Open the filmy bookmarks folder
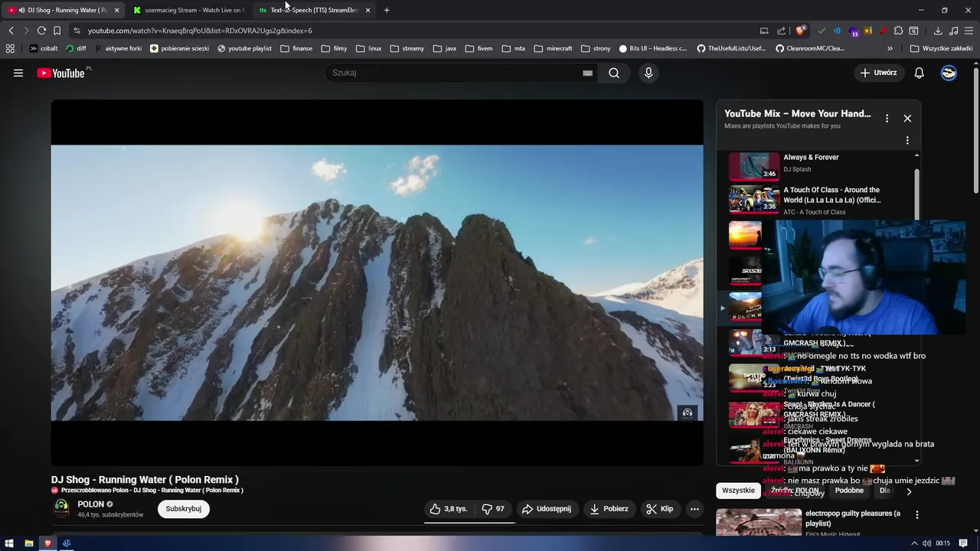Image resolution: width=980 pixels, height=551 pixels. tap(334, 48)
